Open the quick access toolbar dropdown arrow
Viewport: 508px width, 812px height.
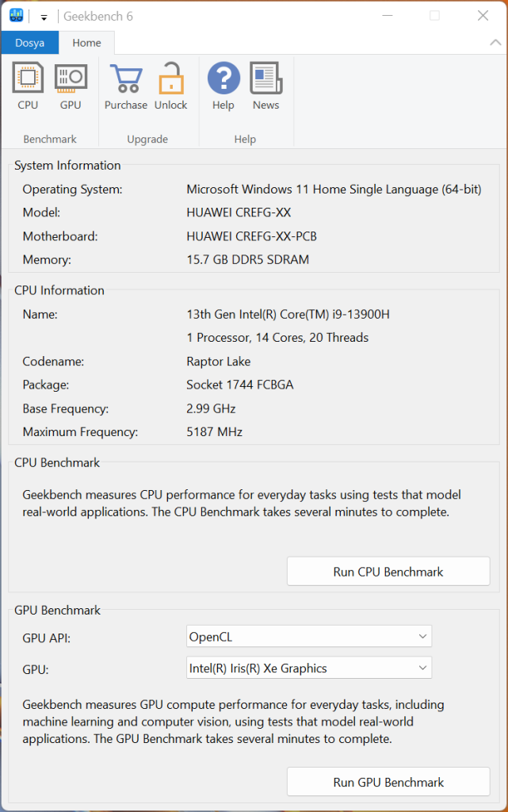pyautogui.click(x=44, y=17)
